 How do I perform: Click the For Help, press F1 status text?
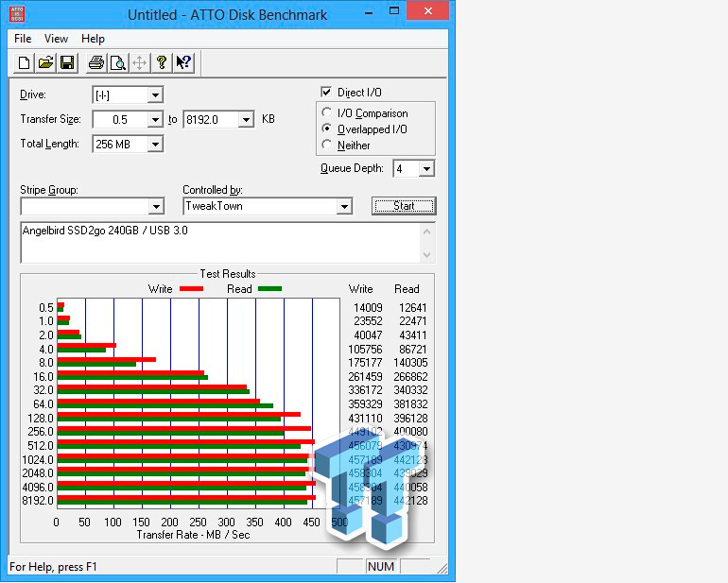coord(53,567)
